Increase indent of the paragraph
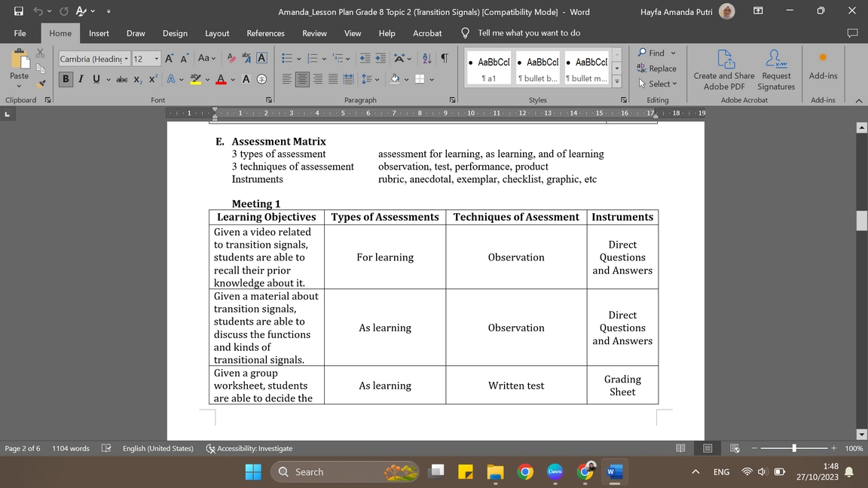The image size is (868, 488). pyautogui.click(x=381, y=59)
